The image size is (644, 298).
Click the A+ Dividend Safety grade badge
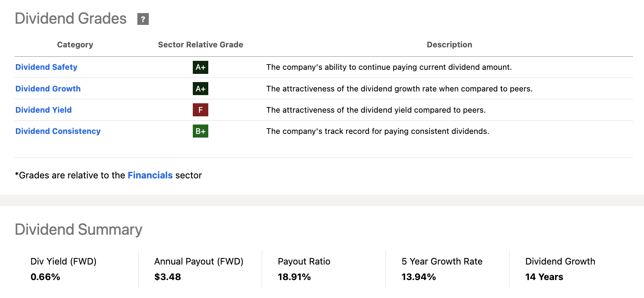pos(200,67)
